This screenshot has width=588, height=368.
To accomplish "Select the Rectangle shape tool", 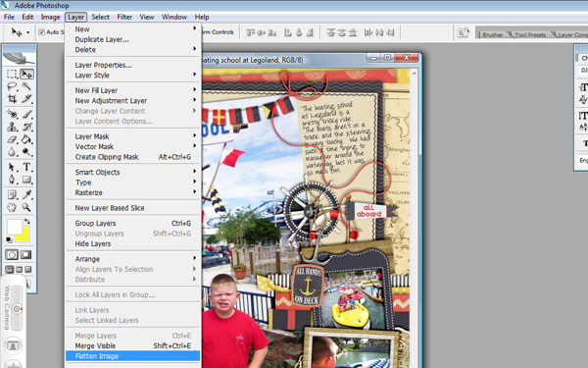I will tap(26, 180).
